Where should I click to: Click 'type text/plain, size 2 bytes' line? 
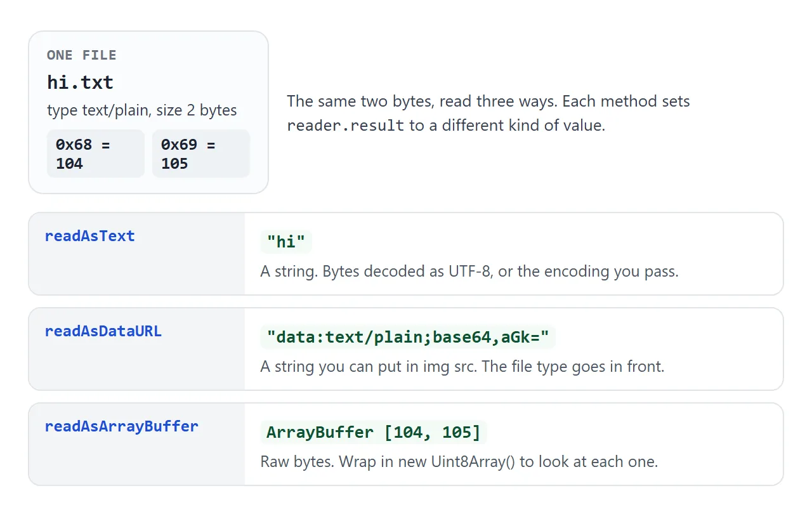(x=142, y=110)
